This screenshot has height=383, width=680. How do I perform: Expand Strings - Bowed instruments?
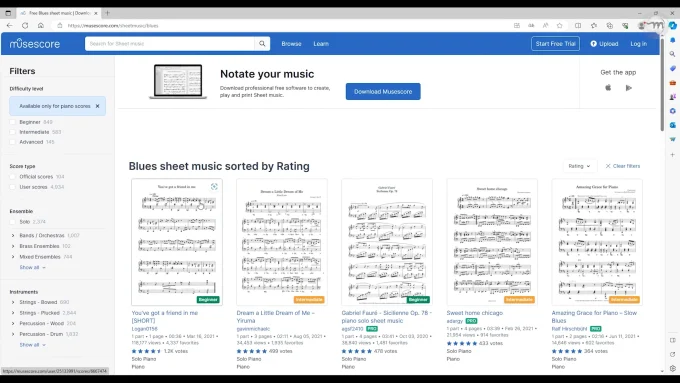click(13, 302)
